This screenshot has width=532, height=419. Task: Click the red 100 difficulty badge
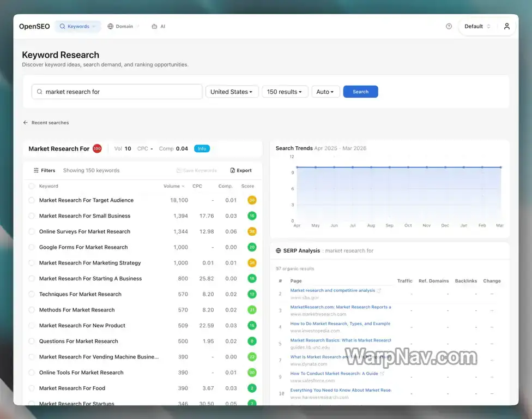pyautogui.click(x=98, y=149)
